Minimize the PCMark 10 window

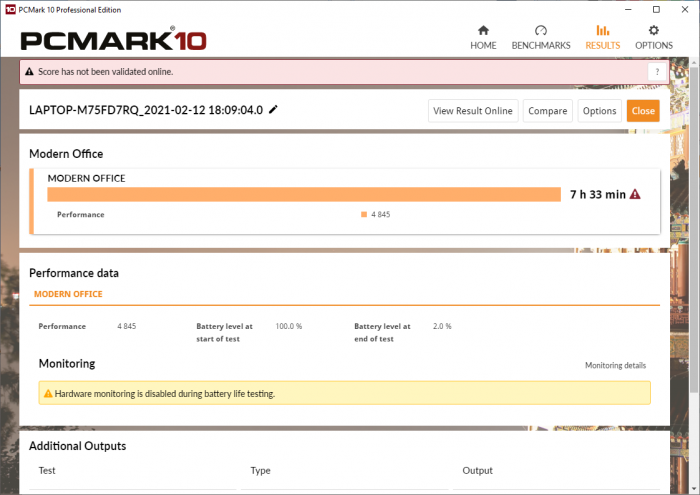[628, 9]
